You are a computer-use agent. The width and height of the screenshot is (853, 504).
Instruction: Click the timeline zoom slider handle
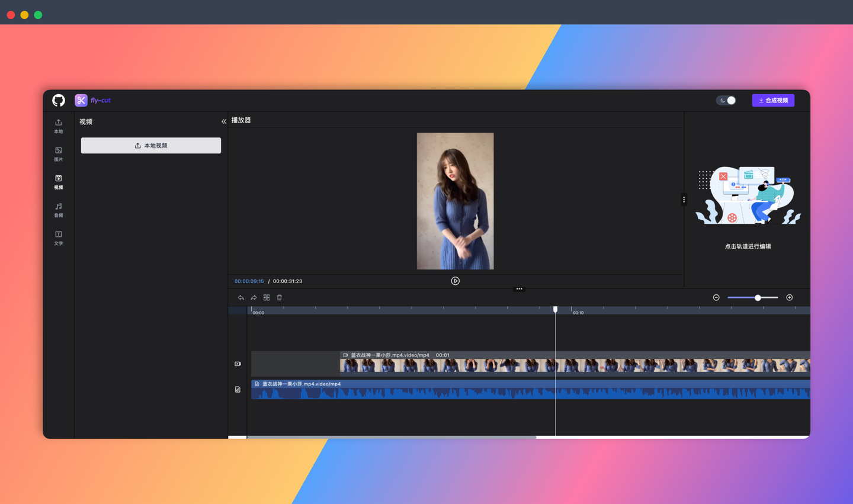pos(758,298)
